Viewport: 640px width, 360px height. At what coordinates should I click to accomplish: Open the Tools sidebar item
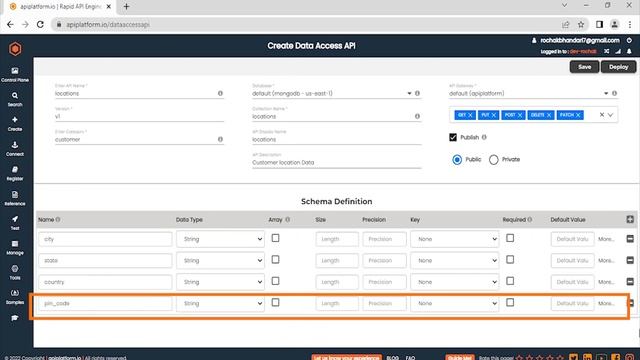(15, 273)
